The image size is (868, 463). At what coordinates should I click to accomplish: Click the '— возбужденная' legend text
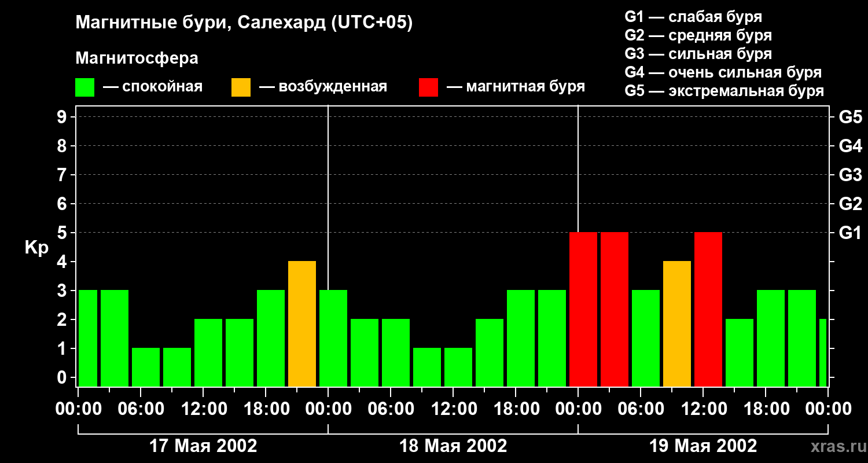tap(323, 87)
